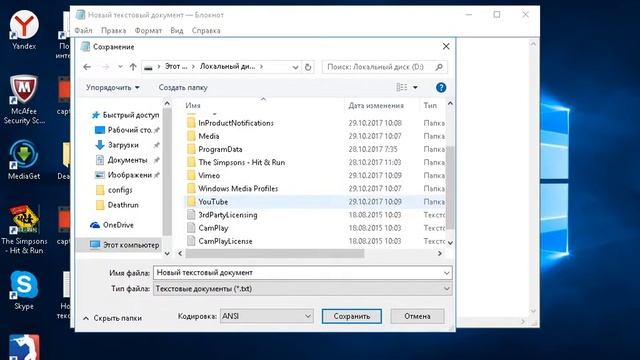Screen dimensions: 640x360
Task: Sort by Дата изменения column header
Action: pos(376,105)
